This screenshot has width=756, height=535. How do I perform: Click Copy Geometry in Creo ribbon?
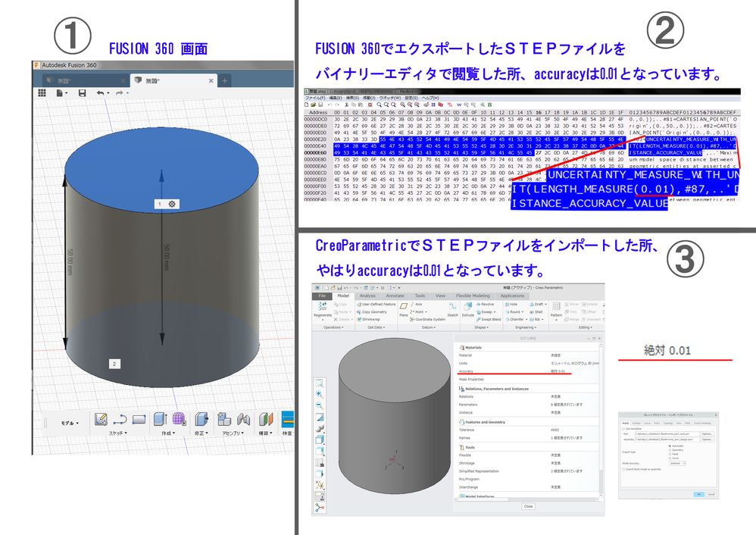tap(372, 312)
